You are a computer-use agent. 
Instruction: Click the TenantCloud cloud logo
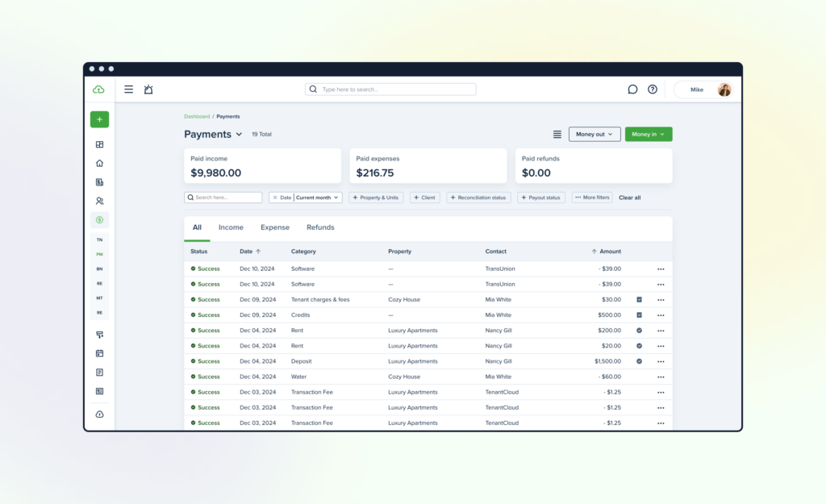click(98, 90)
